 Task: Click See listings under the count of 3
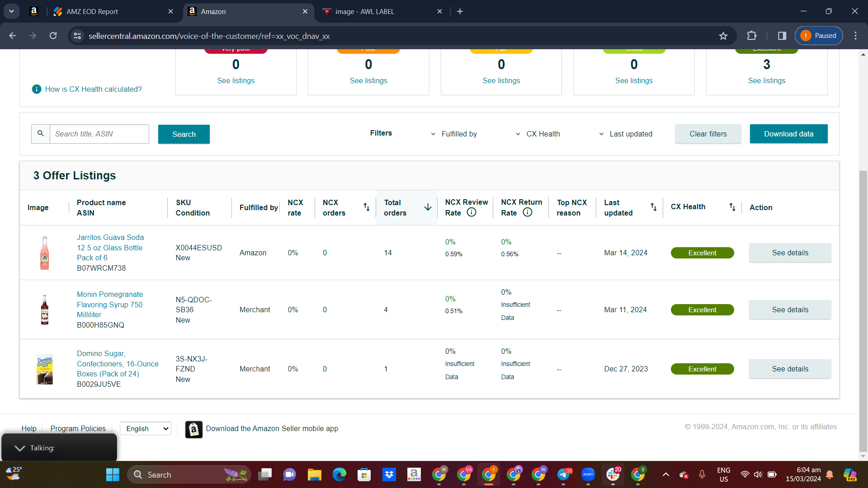point(767,81)
